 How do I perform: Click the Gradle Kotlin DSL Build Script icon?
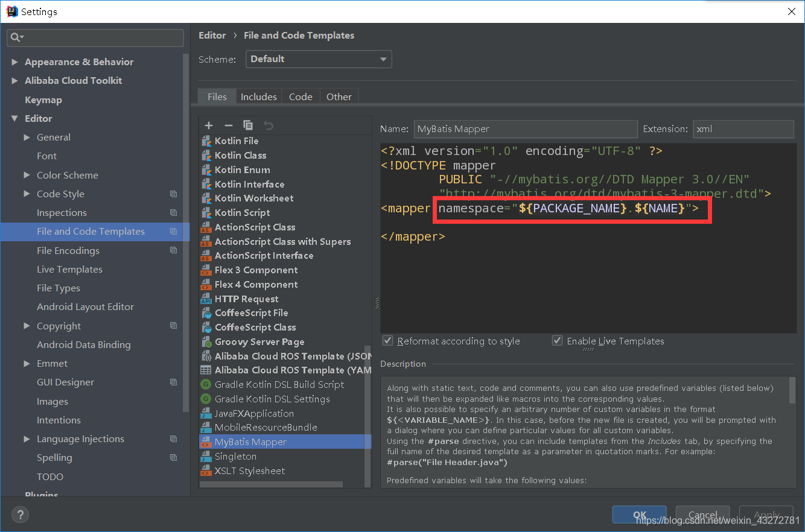[206, 385]
